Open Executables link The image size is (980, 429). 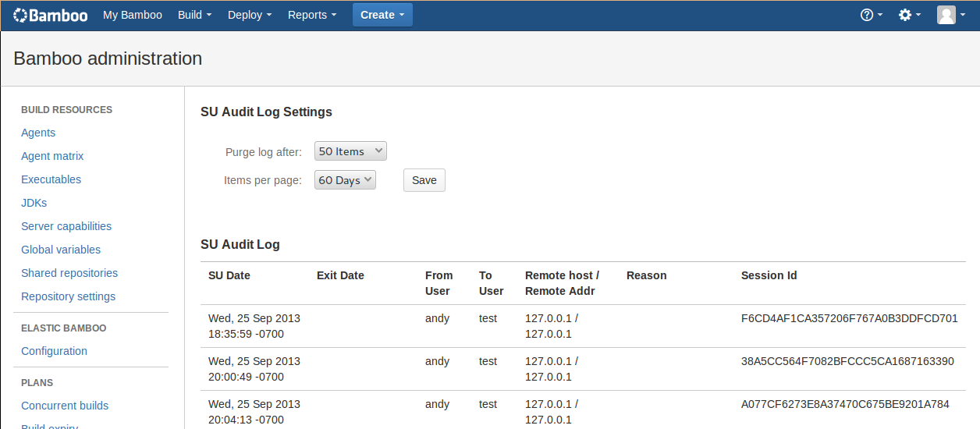point(51,179)
